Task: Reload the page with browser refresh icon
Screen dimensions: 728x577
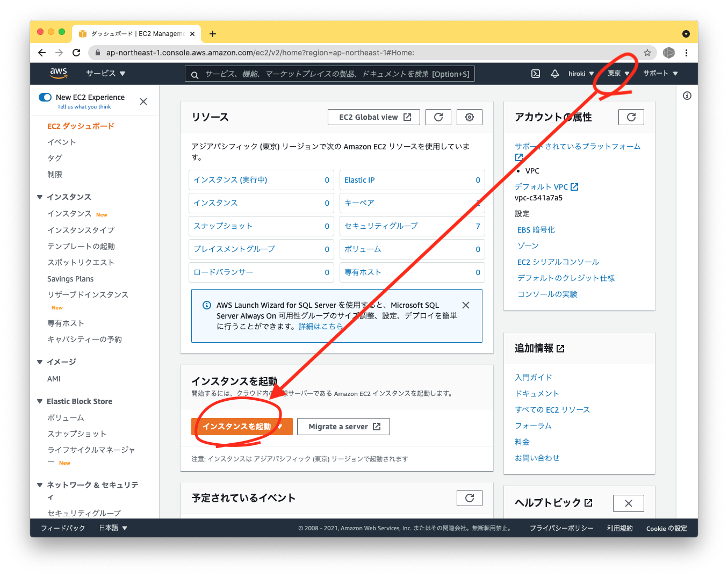Action: click(x=76, y=53)
